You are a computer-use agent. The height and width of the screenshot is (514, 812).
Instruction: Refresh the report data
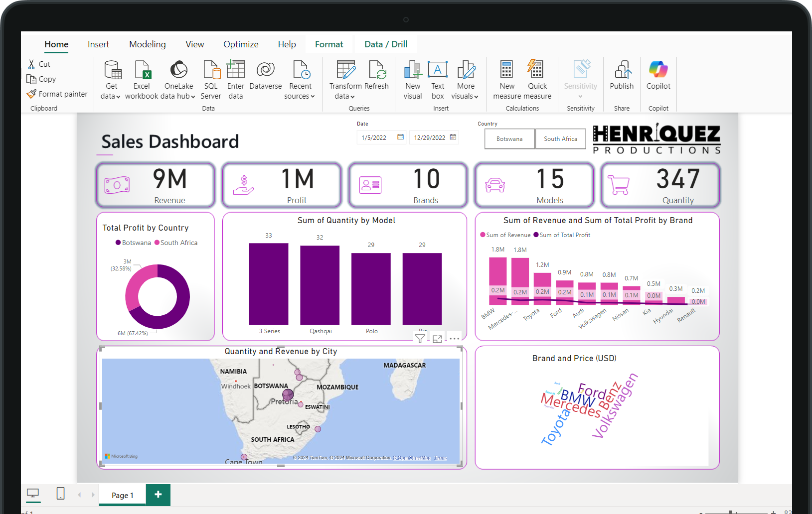tap(377, 70)
